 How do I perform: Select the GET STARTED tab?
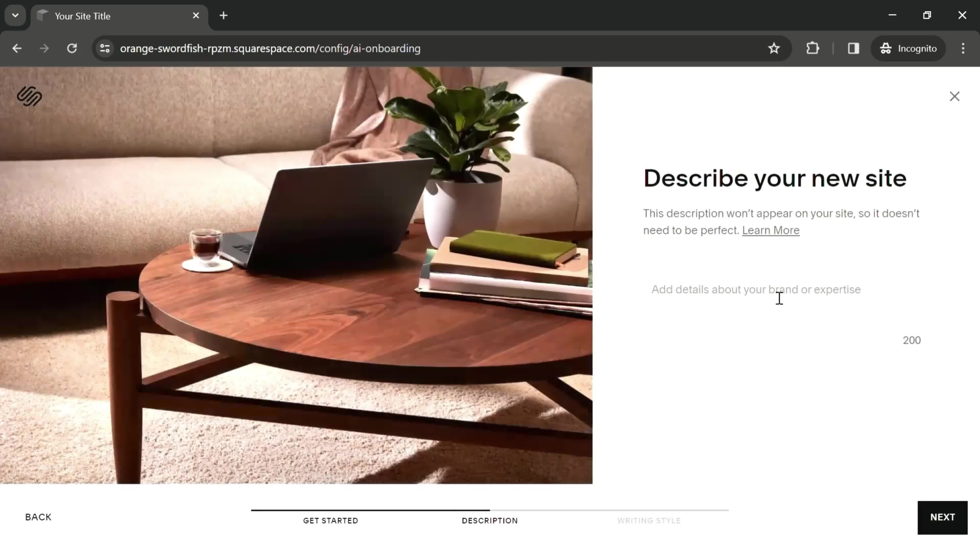pyautogui.click(x=330, y=521)
